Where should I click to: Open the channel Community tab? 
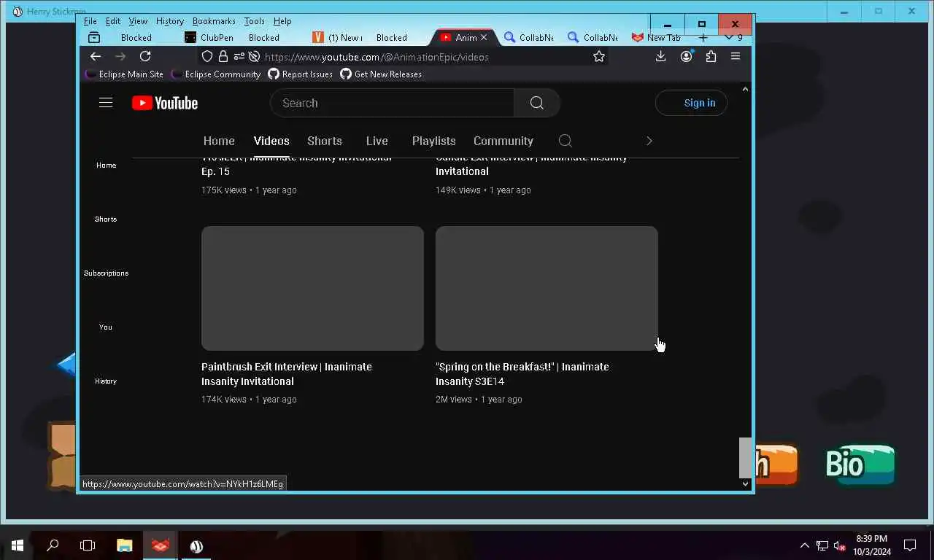[503, 141]
